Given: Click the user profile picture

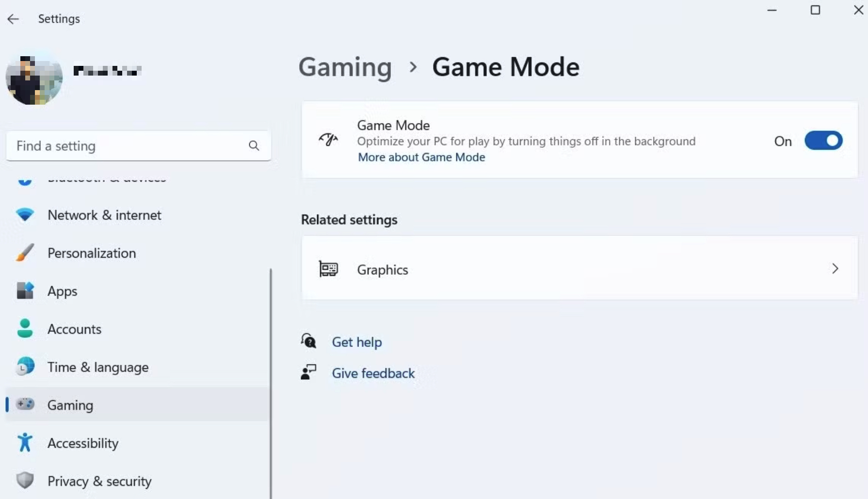Looking at the screenshot, I should pos(34,78).
